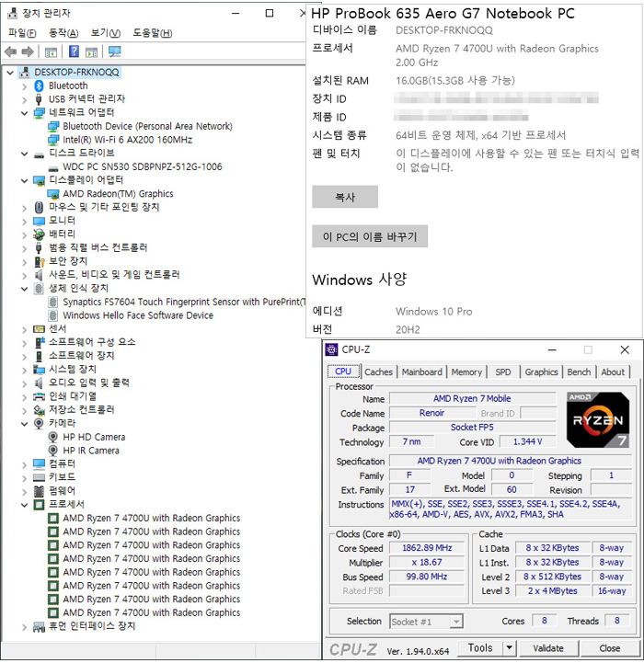Click the 네트워크 어댑터 category icon
The height and width of the screenshot is (663, 644).
point(39,113)
